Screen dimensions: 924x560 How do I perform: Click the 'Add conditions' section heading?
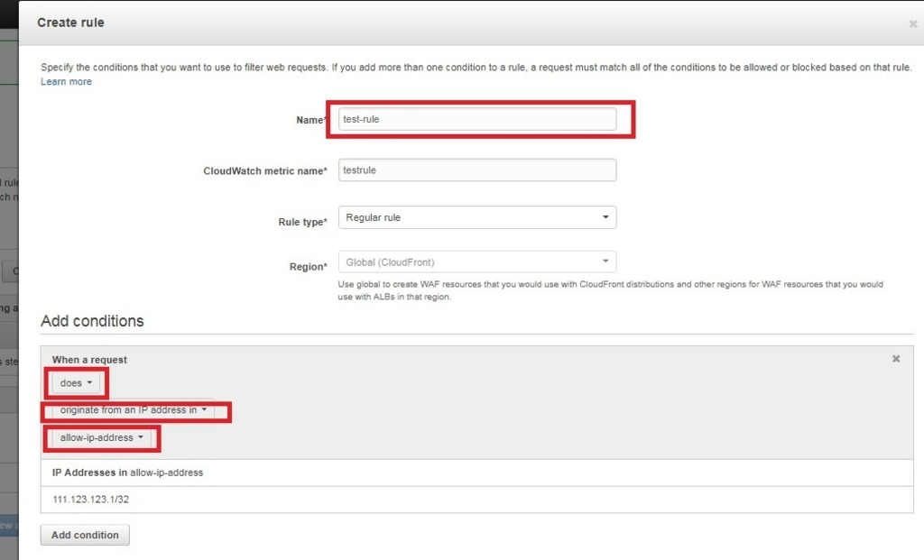coord(92,321)
